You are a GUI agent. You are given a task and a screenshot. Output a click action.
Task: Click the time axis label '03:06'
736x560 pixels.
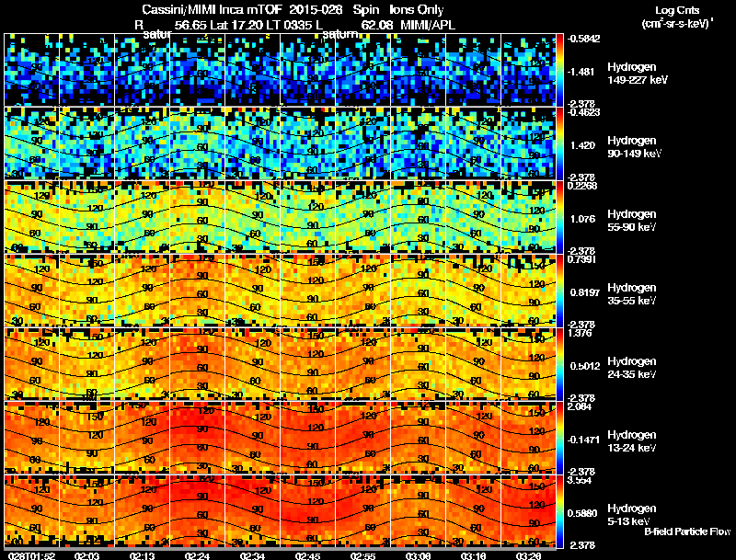418,555
